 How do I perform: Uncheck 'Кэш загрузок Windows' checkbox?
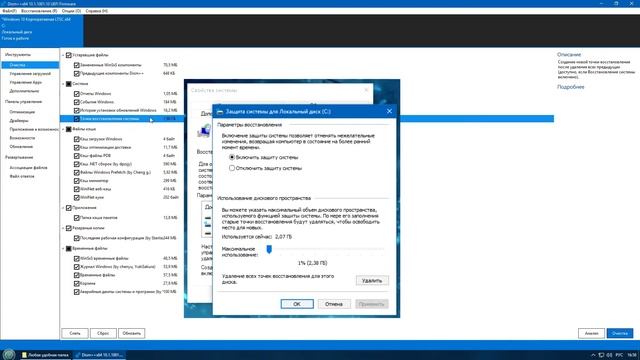[77, 139]
